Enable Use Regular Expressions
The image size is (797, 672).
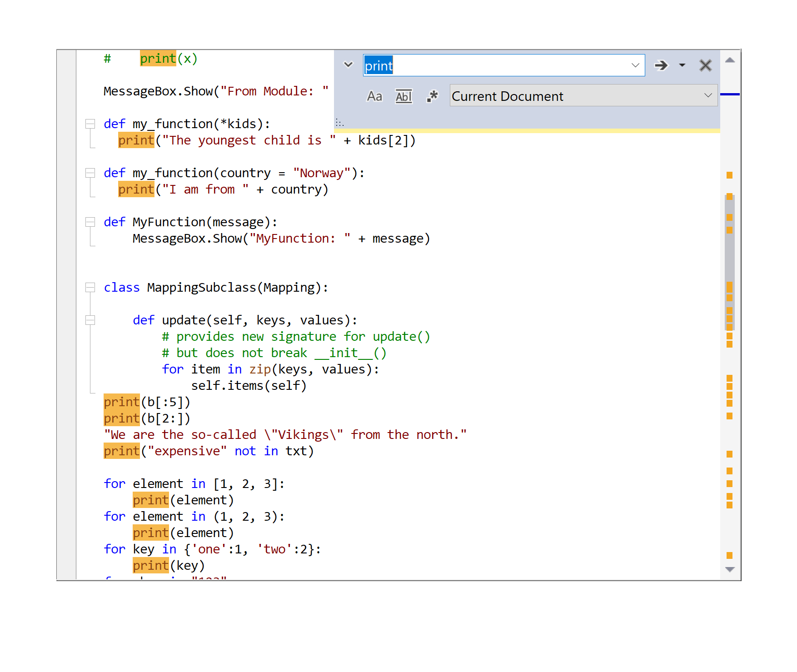(432, 96)
